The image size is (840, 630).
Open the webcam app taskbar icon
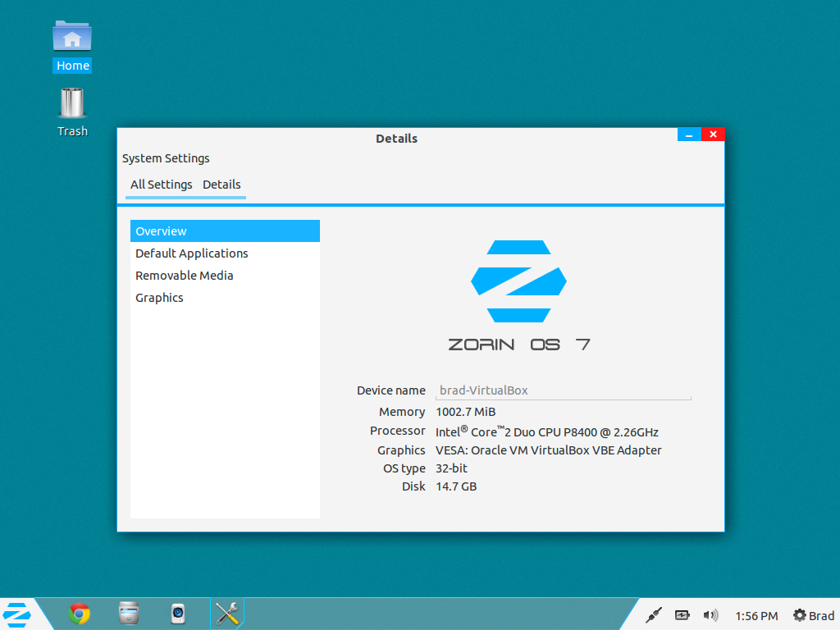[178, 614]
